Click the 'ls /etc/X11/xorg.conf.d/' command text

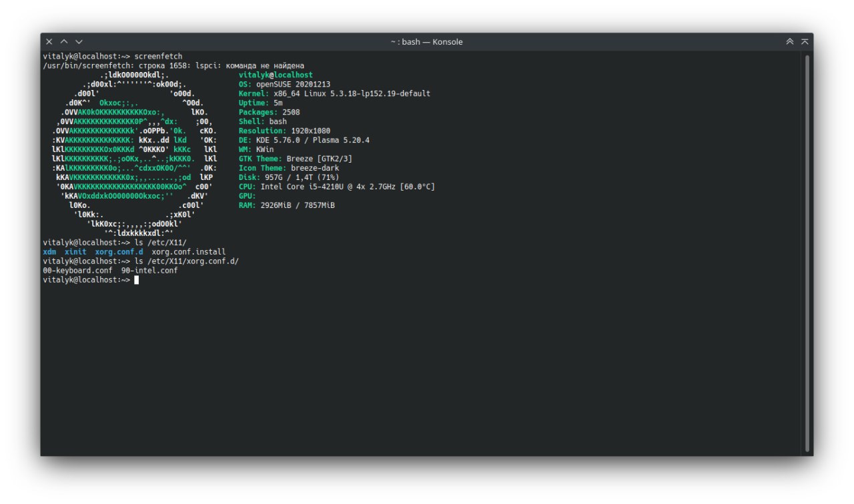(x=187, y=261)
